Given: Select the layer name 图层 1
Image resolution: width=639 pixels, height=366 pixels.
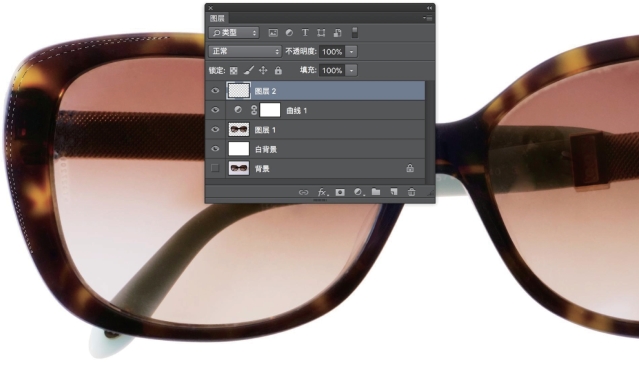Looking at the screenshot, I should tap(265, 130).
